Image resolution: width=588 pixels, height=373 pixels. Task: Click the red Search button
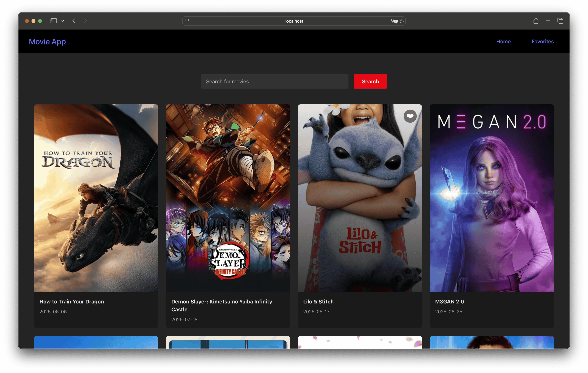(370, 81)
